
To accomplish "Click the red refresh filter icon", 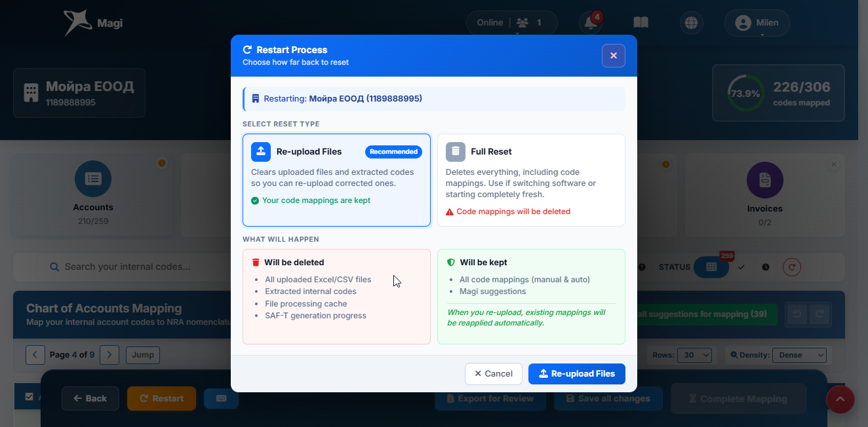I will (x=792, y=267).
